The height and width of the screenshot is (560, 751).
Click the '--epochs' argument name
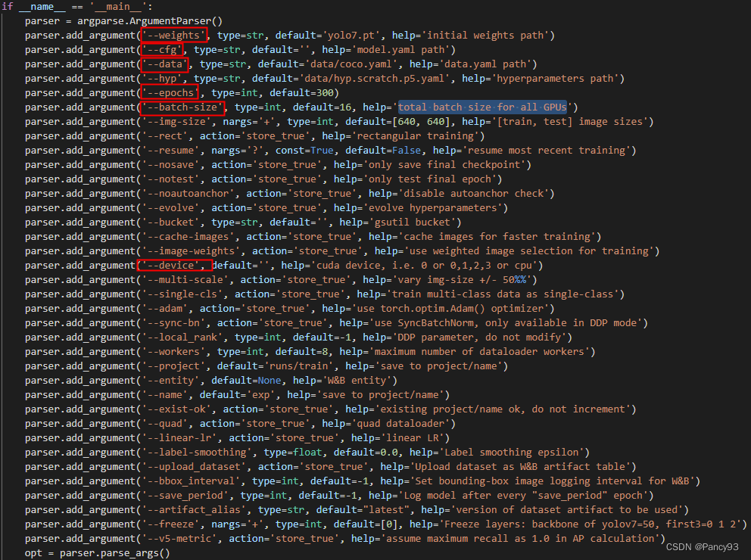point(171,93)
